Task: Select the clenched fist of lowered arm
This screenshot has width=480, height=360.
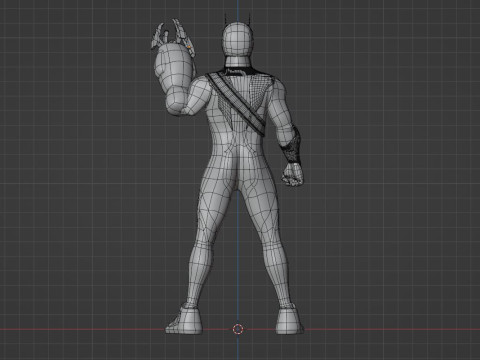Action: coord(293,174)
